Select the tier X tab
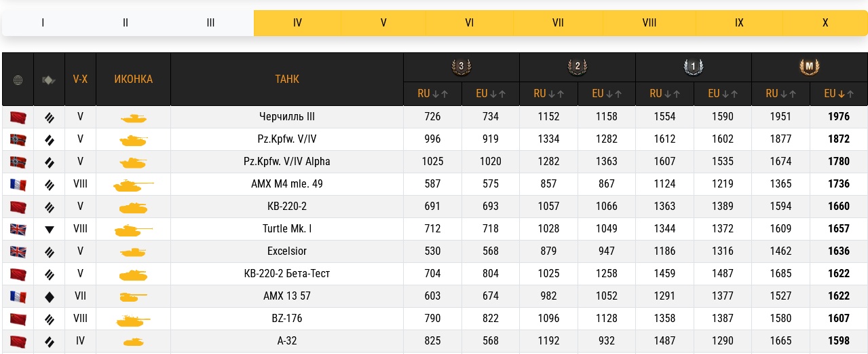This screenshot has height=354, width=868. tap(825, 22)
